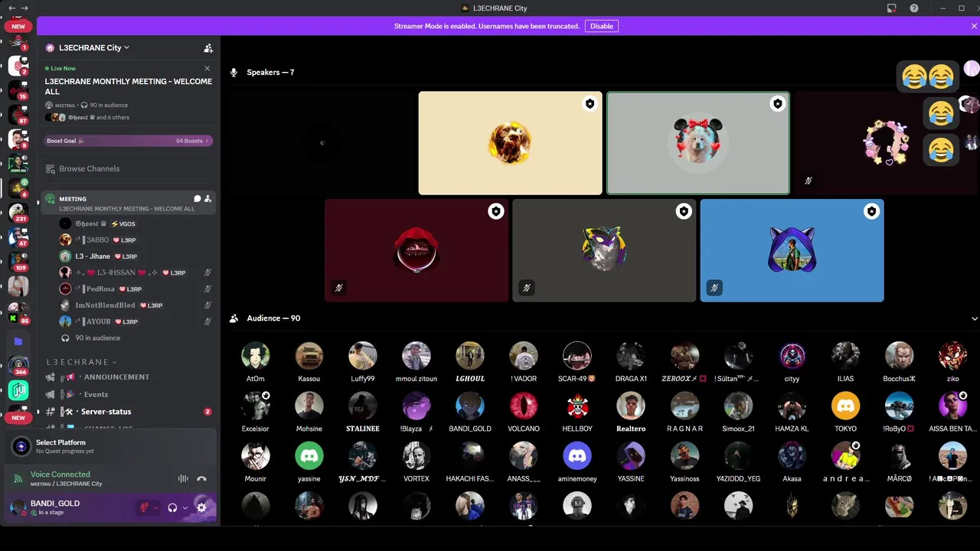Open audience member BANDI_GOLD's avatar
The image size is (980, 551).
tap(470, 406)
